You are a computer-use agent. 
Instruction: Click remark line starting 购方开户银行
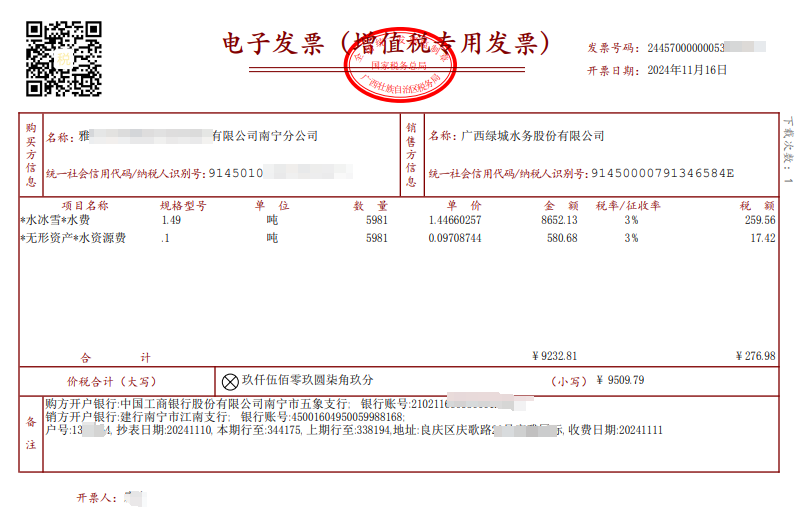tap(285, 404)
